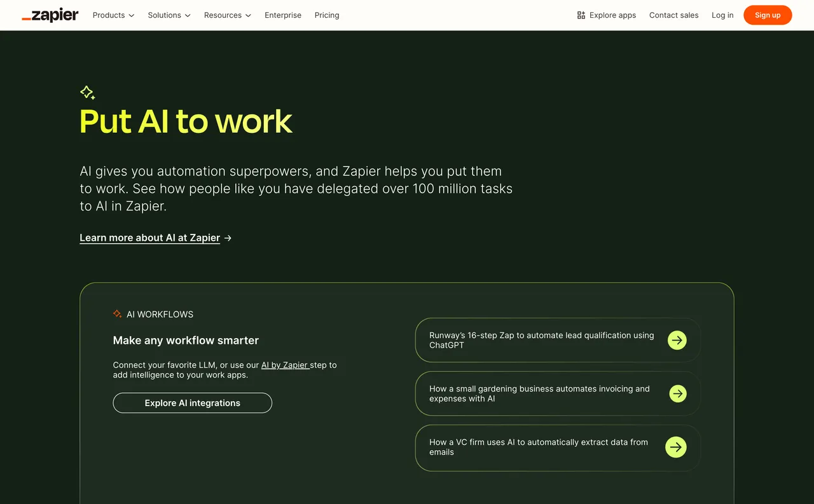This screenshot has width=814, height=504.
Task: Click the Log in link
Action: pos(722,15)
